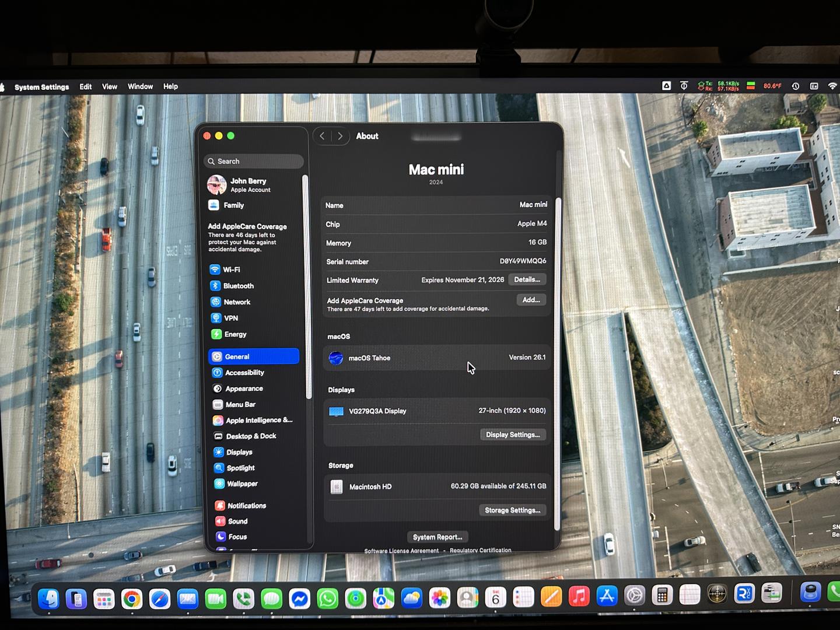Select the VPN sidebar item

231,318
